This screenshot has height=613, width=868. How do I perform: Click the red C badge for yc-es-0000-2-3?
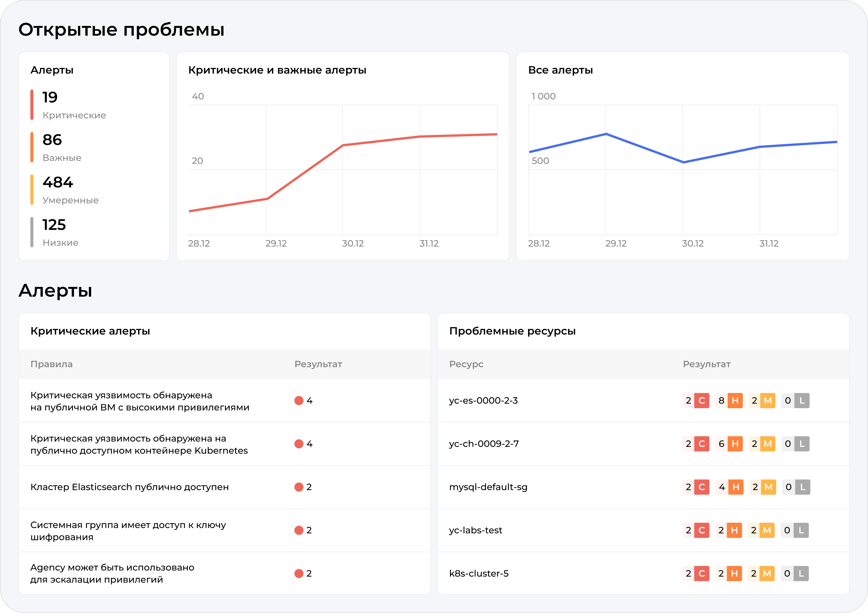point(702,401)
